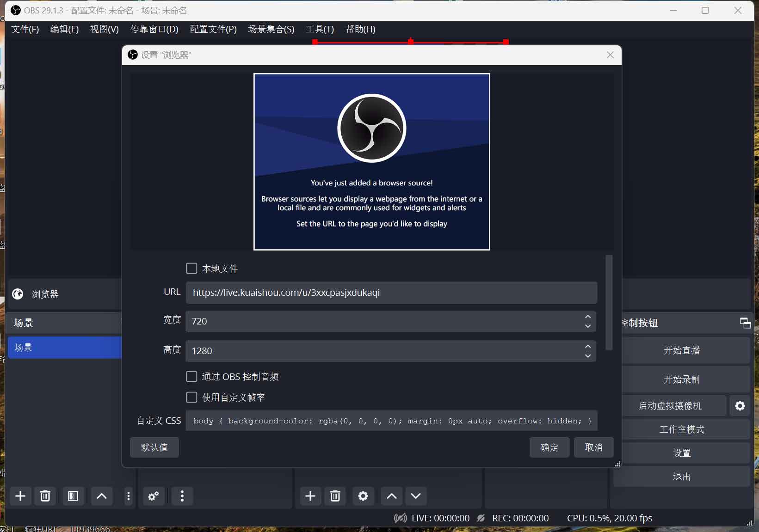Click 工作室模式 button
Image resolution: width=759 pixels, height=532 pixels.
[682, 429]
